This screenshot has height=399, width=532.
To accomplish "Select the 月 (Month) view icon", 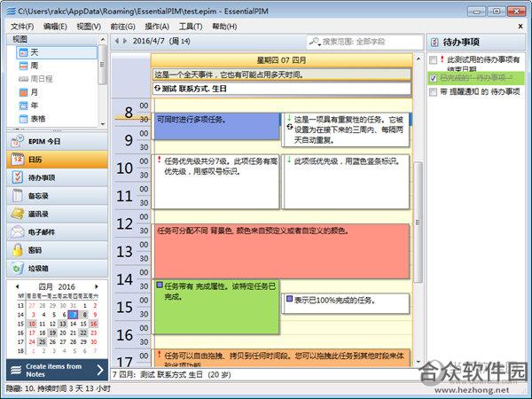I will (23, 92).
